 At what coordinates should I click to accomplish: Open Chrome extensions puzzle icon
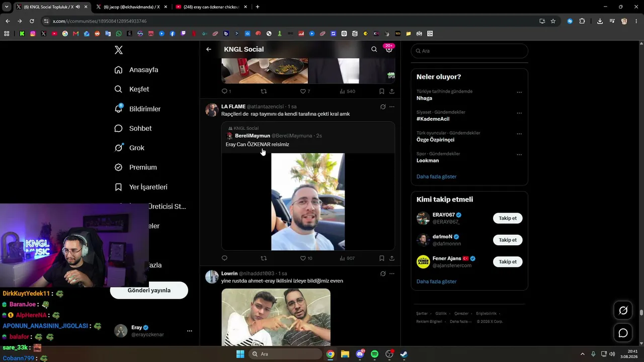click(x=582, y=21)
